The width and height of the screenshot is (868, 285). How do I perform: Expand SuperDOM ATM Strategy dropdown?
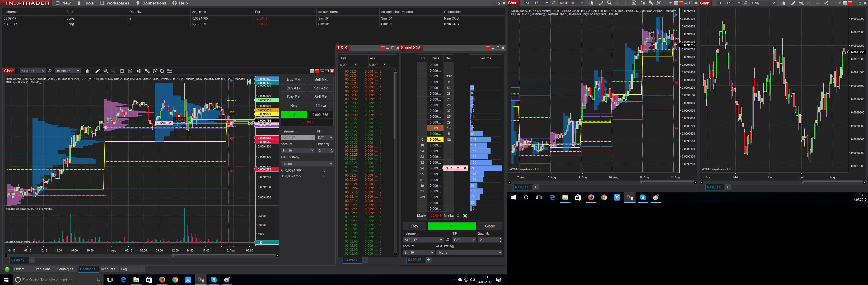point(469,252)
